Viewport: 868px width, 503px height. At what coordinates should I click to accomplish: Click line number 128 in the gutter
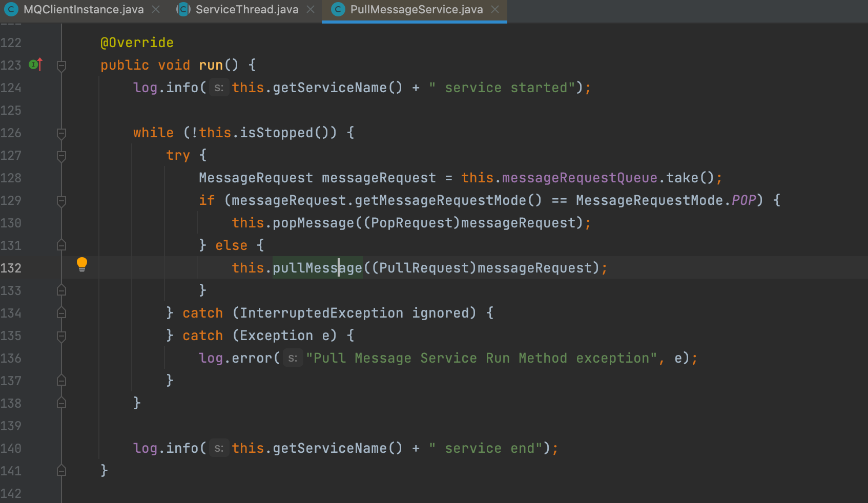point(11,178)
